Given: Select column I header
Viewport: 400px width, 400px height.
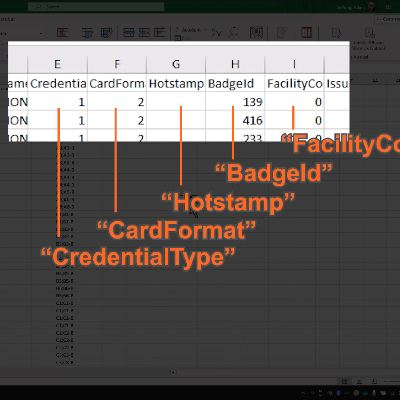Looking at the screenshot, I should click(x=294, y=64).
